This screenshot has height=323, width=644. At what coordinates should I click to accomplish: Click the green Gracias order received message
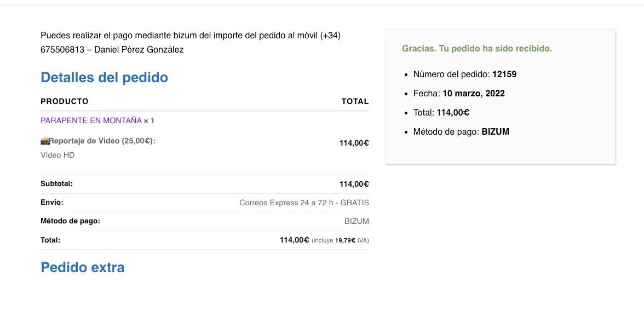(477, 48)
